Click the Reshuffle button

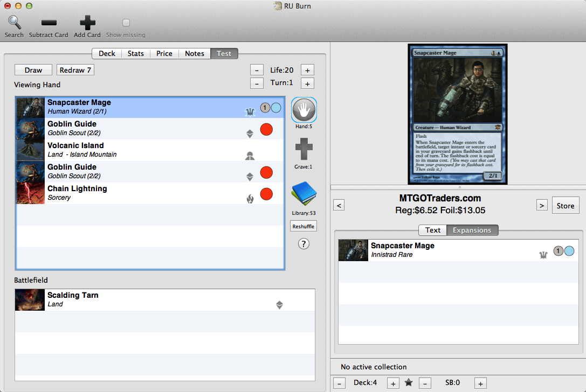(x=304, y=226)
